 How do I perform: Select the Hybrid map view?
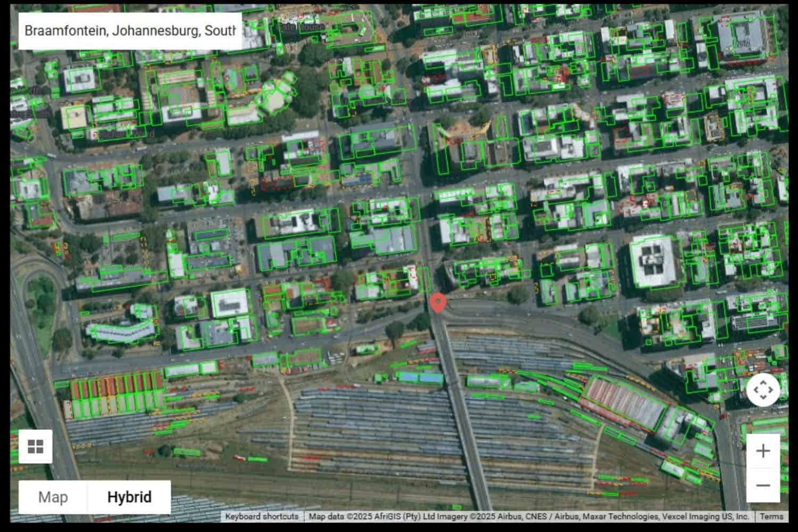click(129, 497)
